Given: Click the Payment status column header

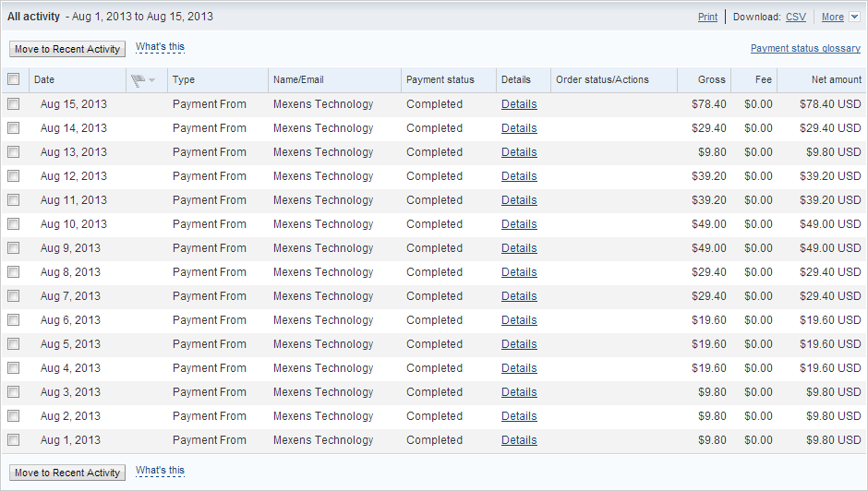Looking at the screenshot, I should tap(440, 79).
